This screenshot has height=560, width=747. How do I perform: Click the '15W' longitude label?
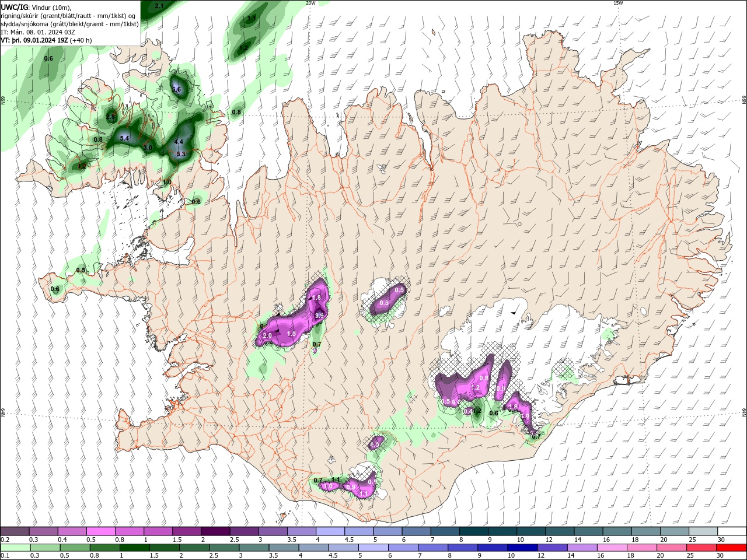pos(618,3)
